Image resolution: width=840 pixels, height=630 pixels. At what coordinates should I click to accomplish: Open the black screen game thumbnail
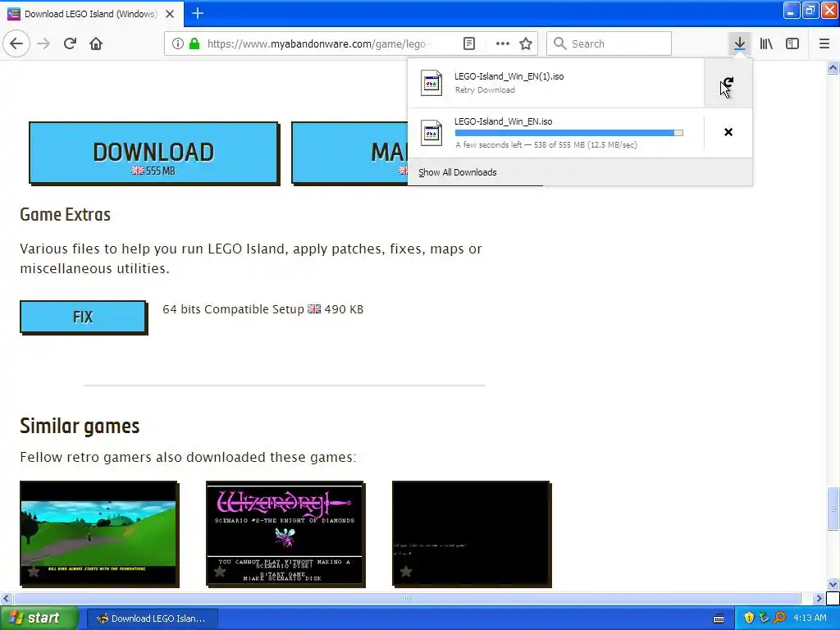click(x=472, y=533)
